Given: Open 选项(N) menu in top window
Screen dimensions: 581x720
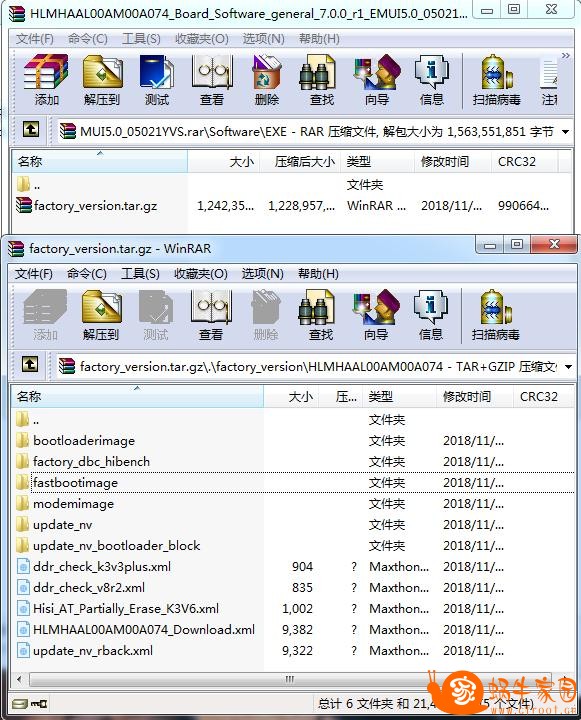Looking at the screenshot, I should 264,39.
